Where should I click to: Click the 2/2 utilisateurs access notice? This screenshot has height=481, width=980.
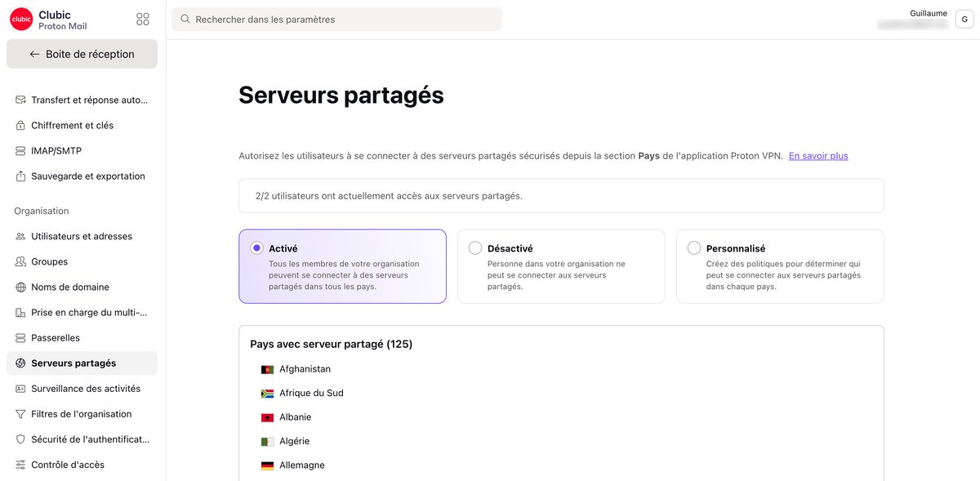coord(561,196)
